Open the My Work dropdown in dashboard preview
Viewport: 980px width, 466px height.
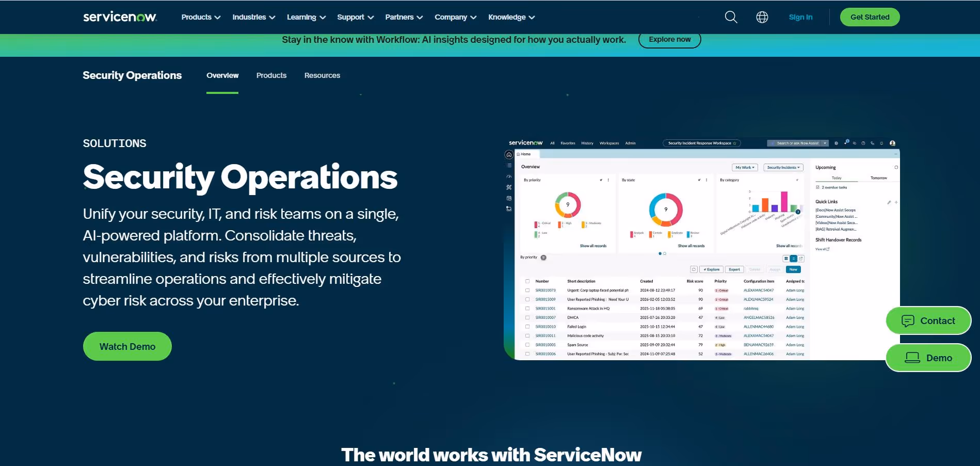pyautogui.click(x=745, y=167)
